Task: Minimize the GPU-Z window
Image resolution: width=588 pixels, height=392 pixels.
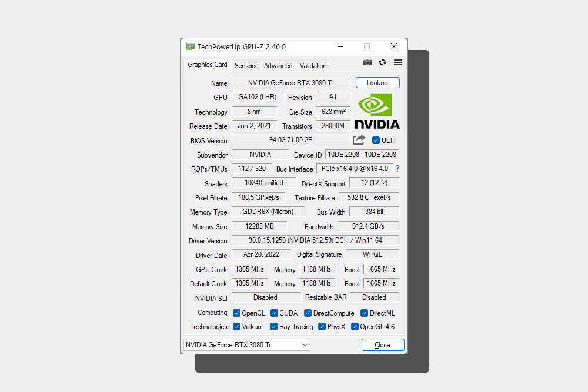Action: click(340, 46)
